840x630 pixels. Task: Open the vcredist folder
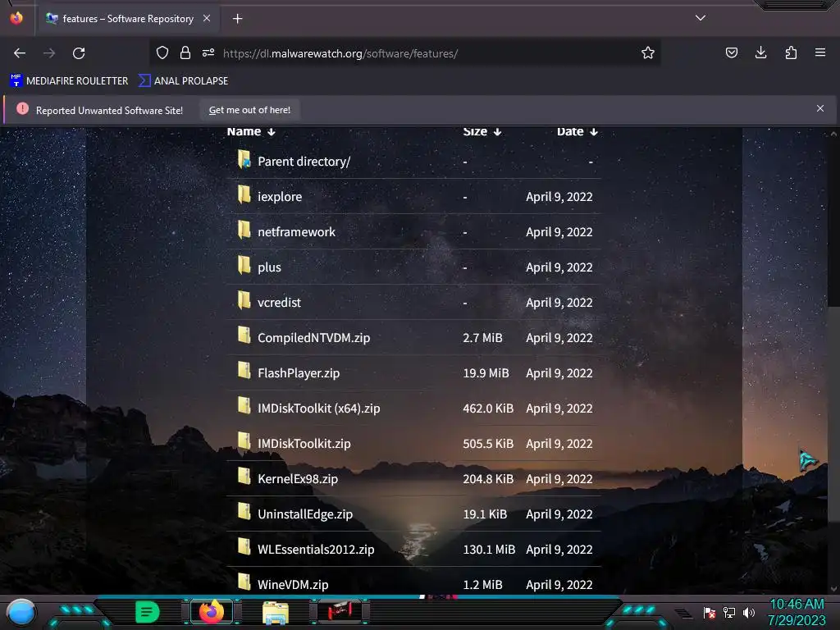pyautogui.click(x=279, y=303)
